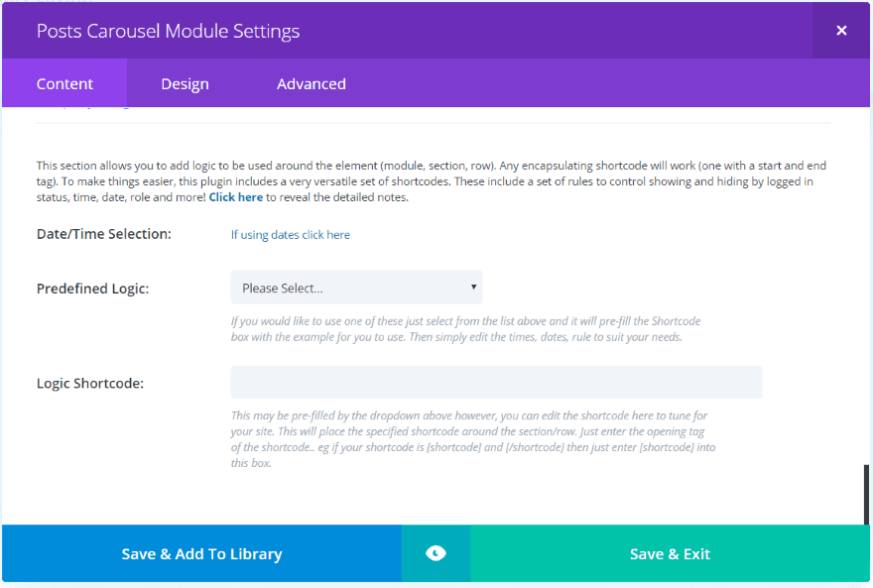Click the 'Date/Time Selection:' label
This screenshot has width=873, height=588.
click(x=104, y=234)
